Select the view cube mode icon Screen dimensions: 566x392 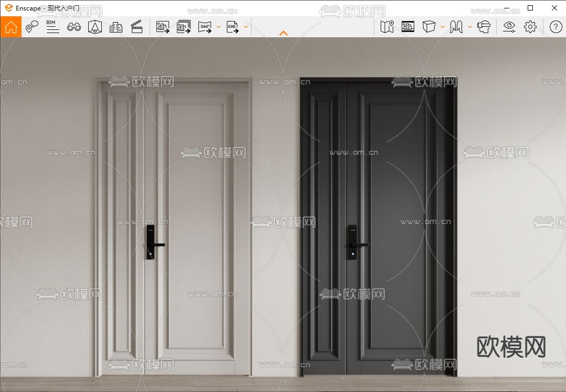(429, 27)
